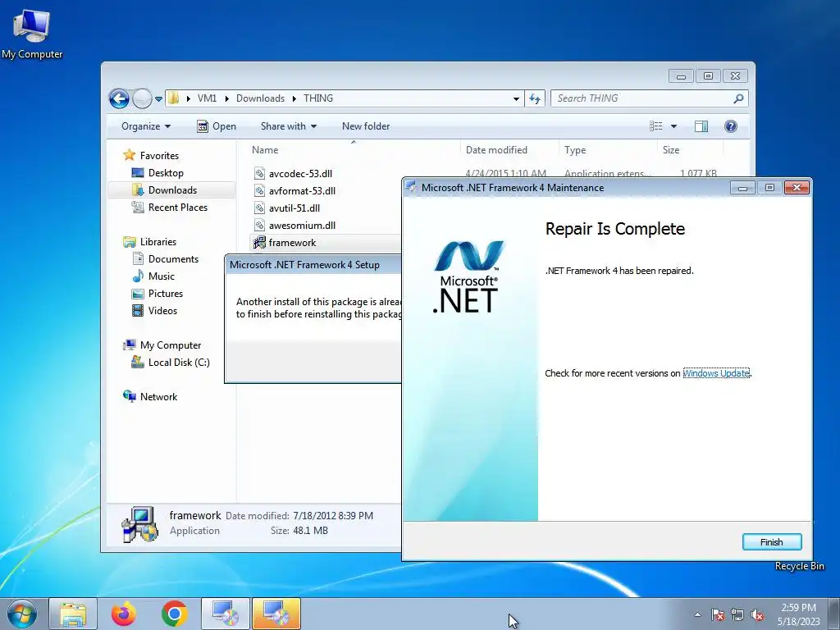This screenshot has height=630, width=840.
Task: Open My Computer desktop icon
Action: (x=32, y=33)
